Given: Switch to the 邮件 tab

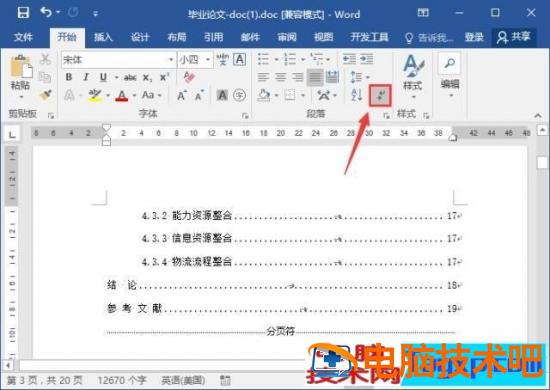Looking at the screenshot, I should (x=250, y=37).
